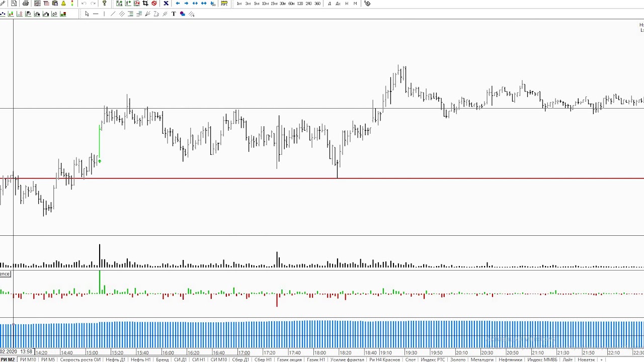Select the mouse pointer cursor tool
The width and height of the screenshot is (644, 362).
pos(87,14)
